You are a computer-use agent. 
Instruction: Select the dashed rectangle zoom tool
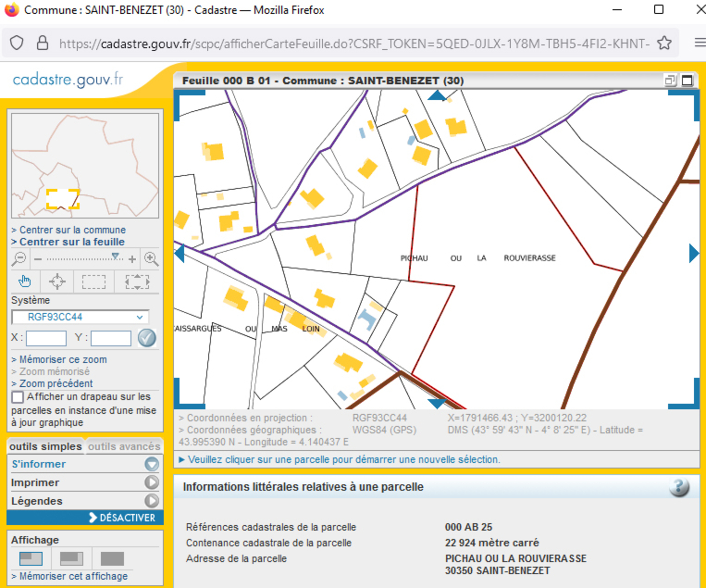pos(94,281)
